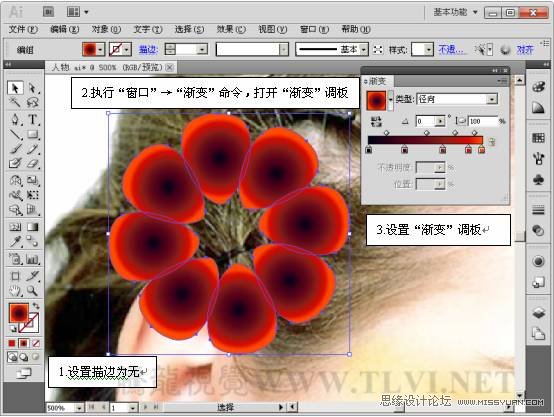Open the fill color dropdown in control bar
Image resolution: width=554 pixels, height=417 pixels.
[x=101, y=49]
